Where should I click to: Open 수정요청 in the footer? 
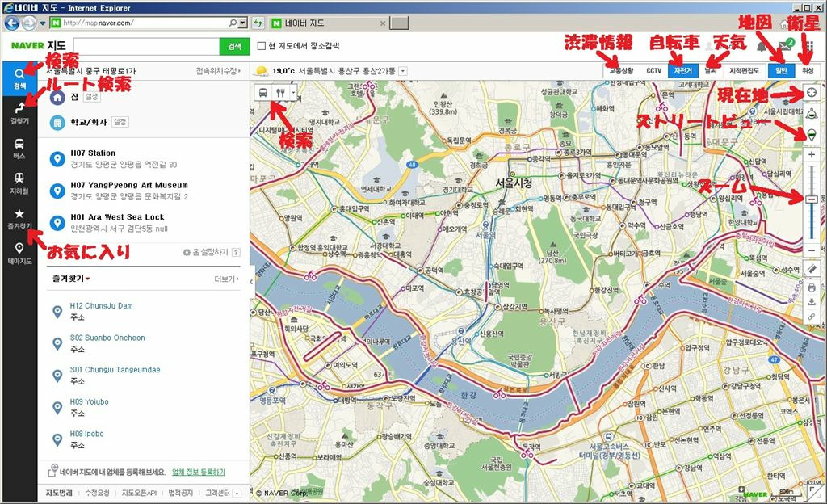coord(97,493)
